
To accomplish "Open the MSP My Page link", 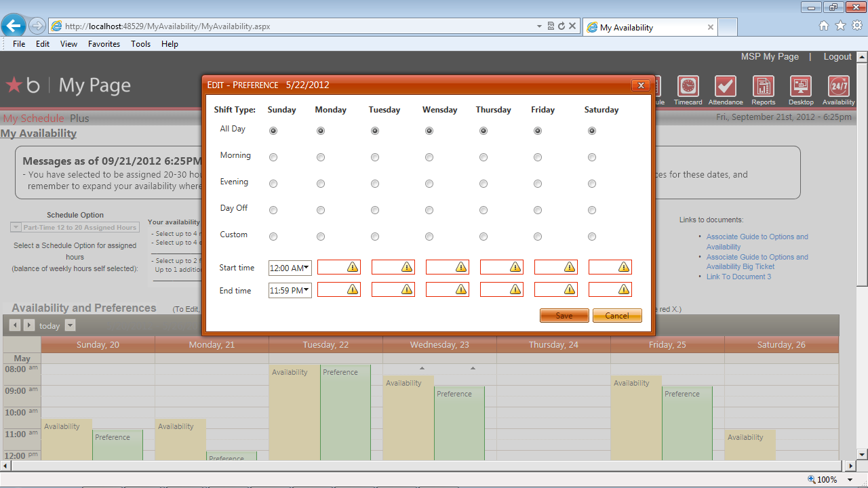I will (770, 57).
